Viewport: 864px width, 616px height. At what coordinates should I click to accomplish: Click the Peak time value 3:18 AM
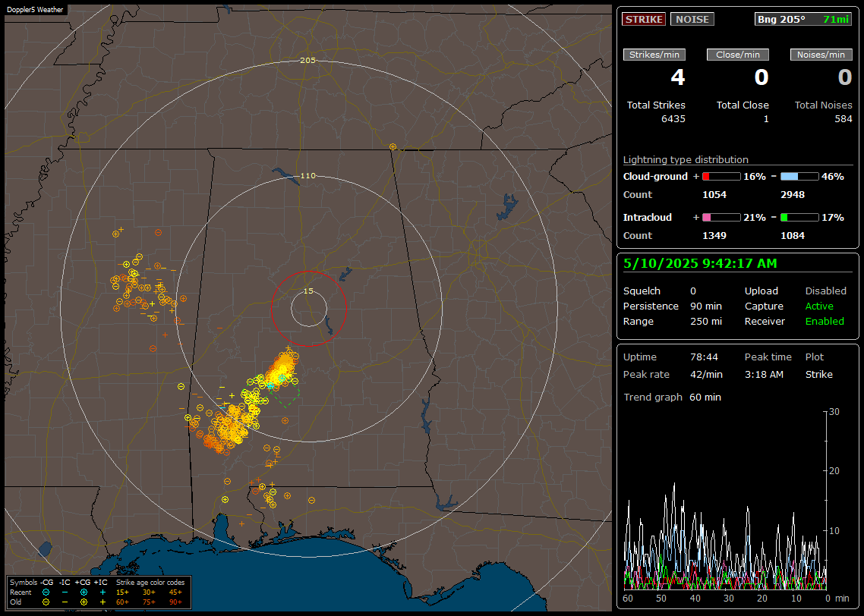pyautogui.click(x=764, y=375)
